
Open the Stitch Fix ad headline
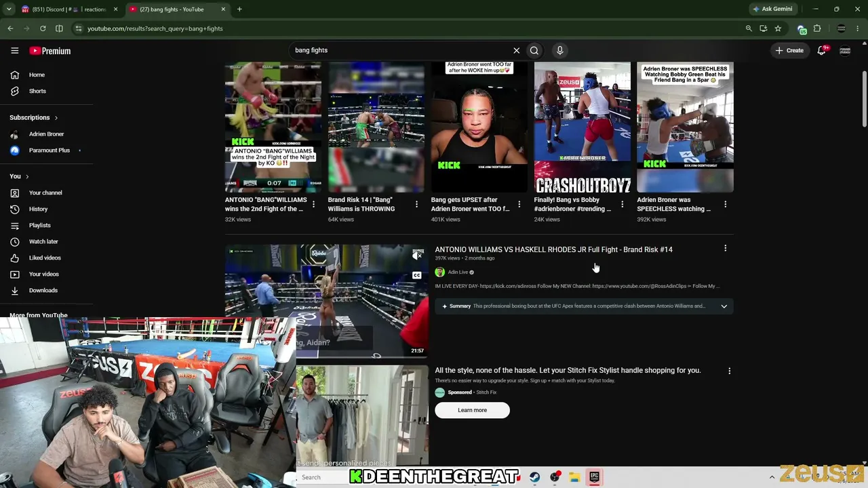point(568,370)
